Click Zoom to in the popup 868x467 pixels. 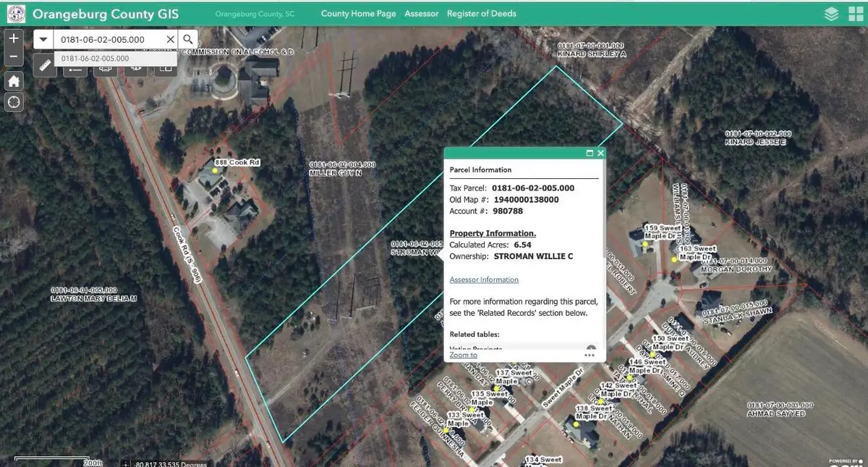coord(463,354)
